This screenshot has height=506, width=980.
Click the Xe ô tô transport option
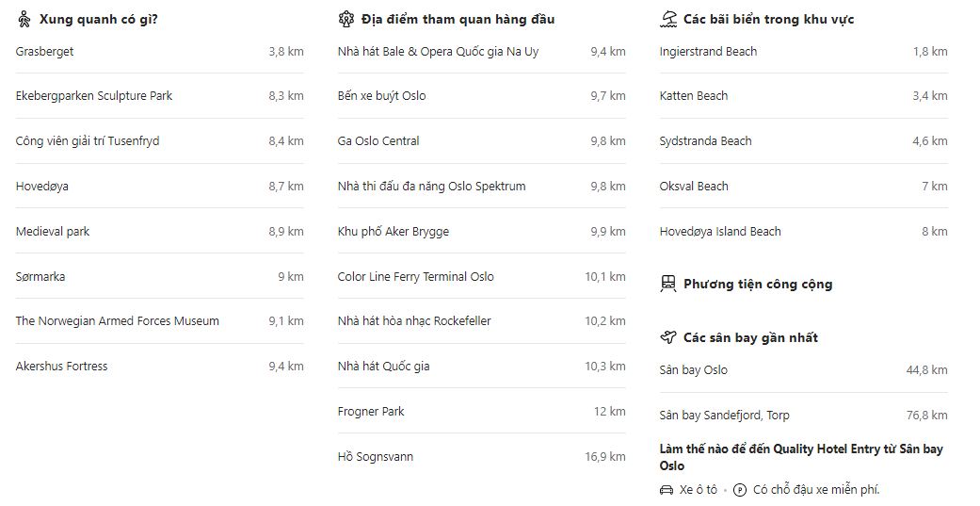[x=698, y=490]
